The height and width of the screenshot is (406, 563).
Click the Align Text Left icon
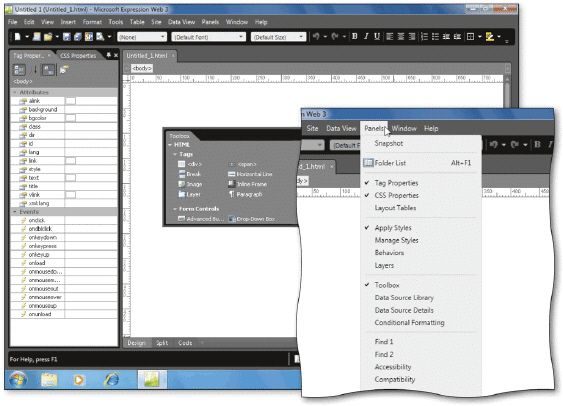coord(390,36)
